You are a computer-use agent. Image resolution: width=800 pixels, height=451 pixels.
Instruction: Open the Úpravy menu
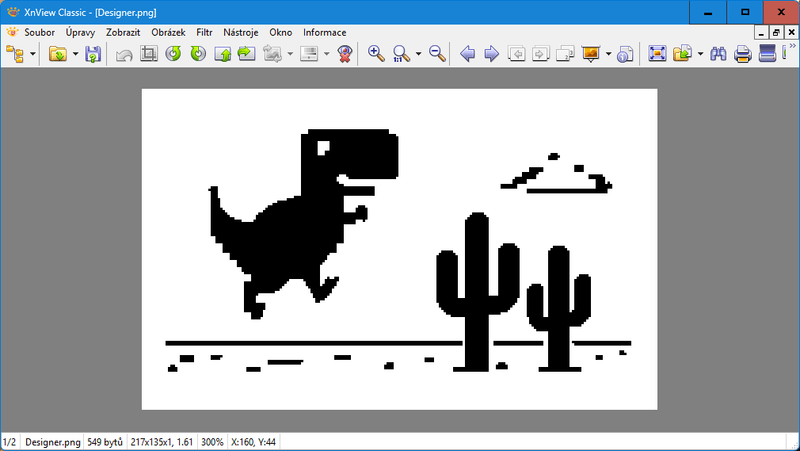coord(80,32)
